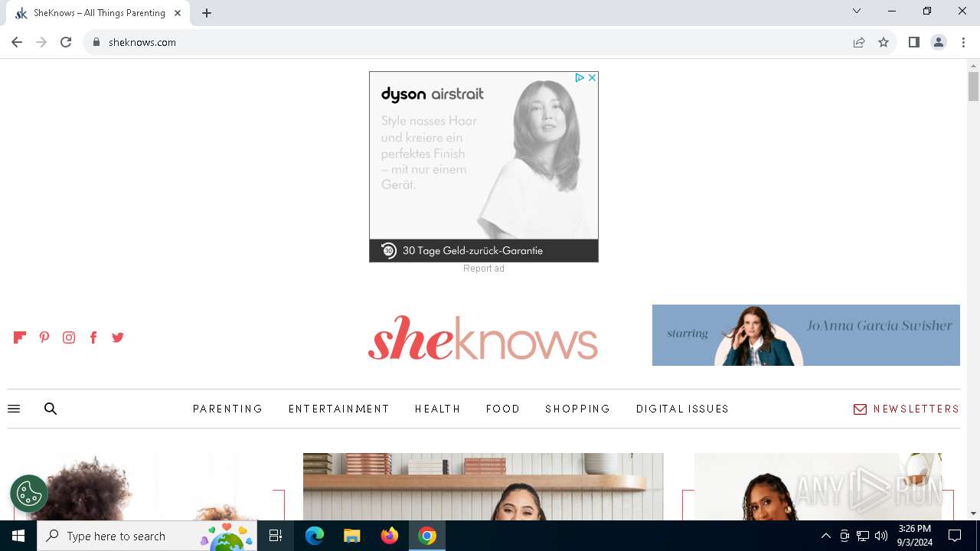This screenshot has width=980, height=551.
Task: Expand the tab search dropdown
Action: pos(857,11)
